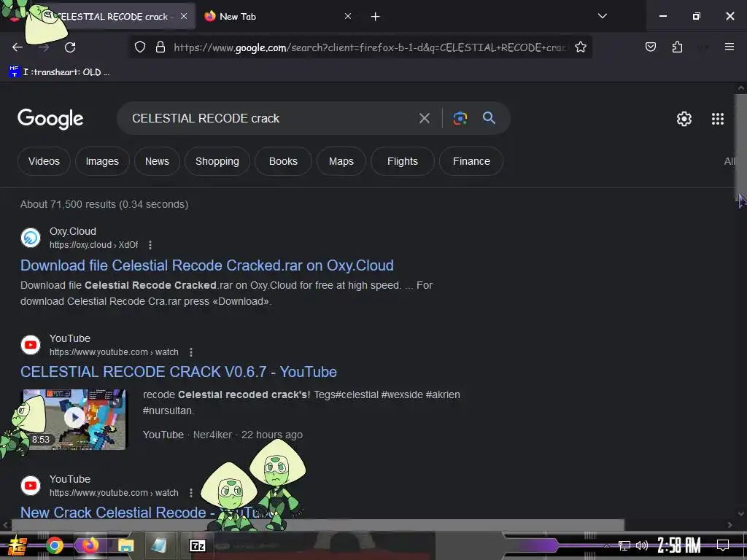Expand the list all tabs chevron
This screenshot has height=560, width=747.
click(602, 16)
